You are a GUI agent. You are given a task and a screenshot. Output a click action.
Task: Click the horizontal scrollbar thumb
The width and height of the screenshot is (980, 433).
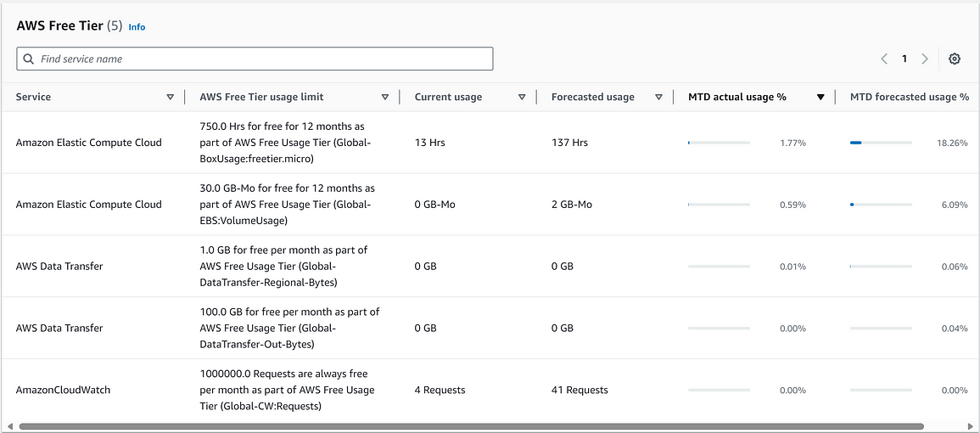(x=472, y=426)
